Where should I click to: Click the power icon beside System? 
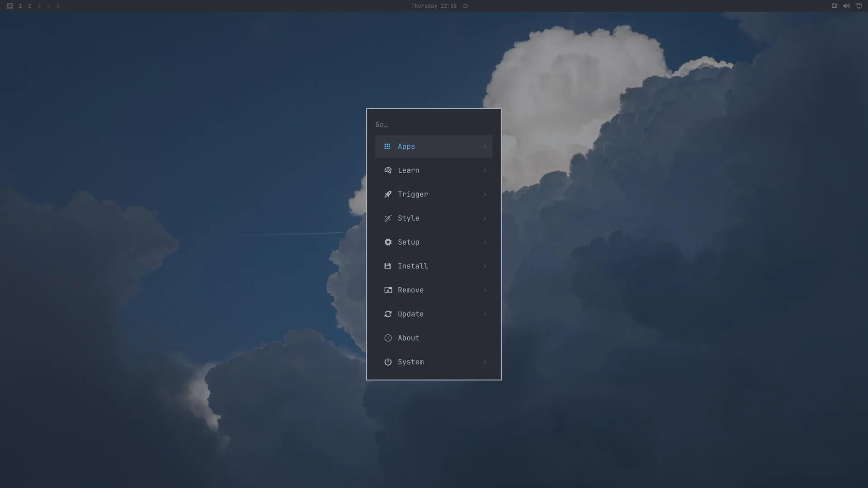click(388, 362)
